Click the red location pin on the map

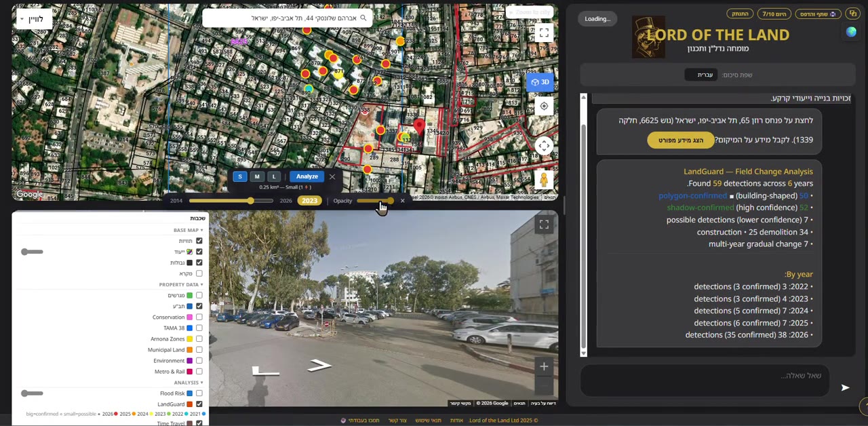point(419,126)
